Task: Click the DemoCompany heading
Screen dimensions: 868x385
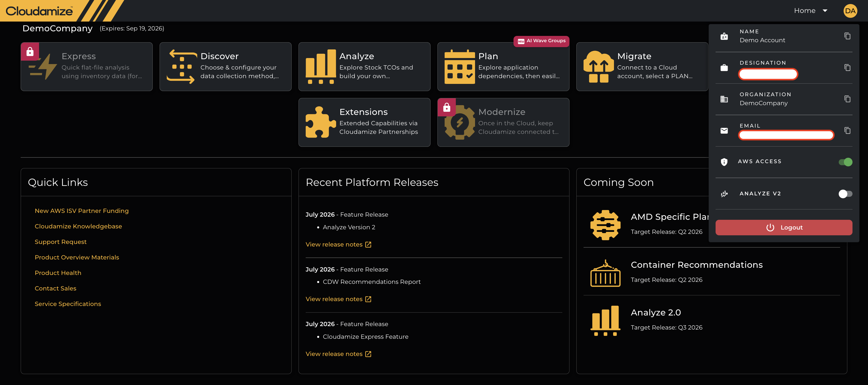Action: coord(57,28)
